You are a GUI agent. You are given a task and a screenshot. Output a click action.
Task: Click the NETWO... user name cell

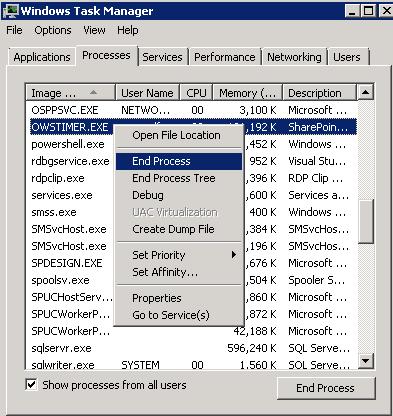(146, 110)
